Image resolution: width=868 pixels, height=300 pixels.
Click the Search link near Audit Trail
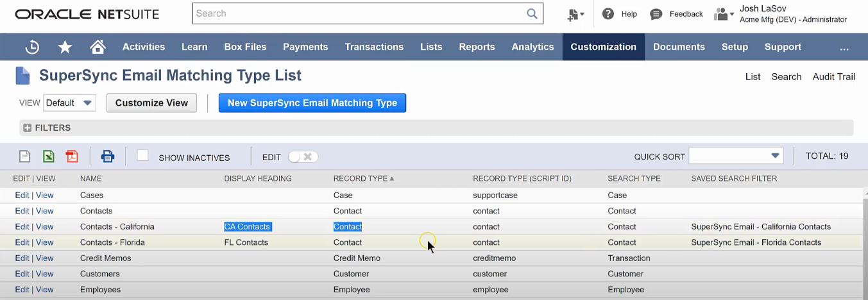[787, 76]
